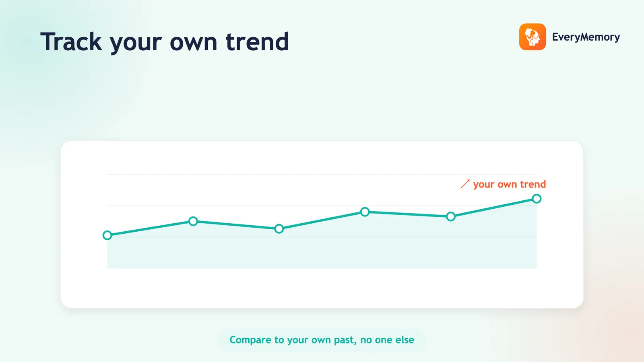Screen dimensions: 644x362
Task: Click the 'your own trend' orange label
Action: (x=510, y=184)
